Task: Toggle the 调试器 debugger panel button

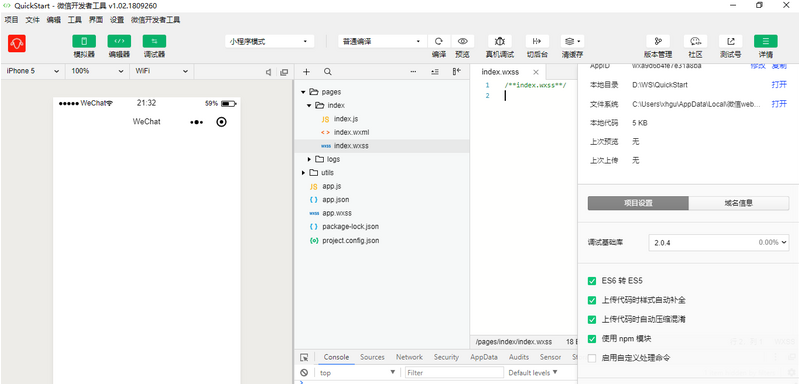Action: click(154, 41)
